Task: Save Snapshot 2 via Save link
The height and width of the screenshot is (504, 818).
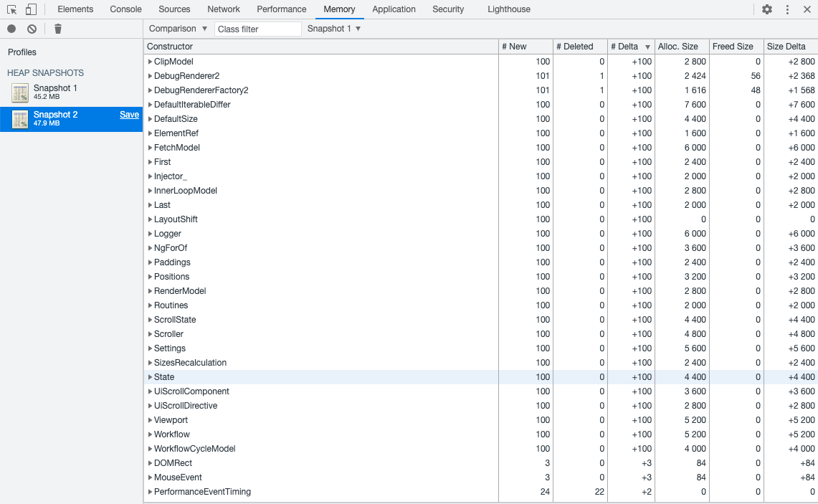Action: tap(129, 115)
